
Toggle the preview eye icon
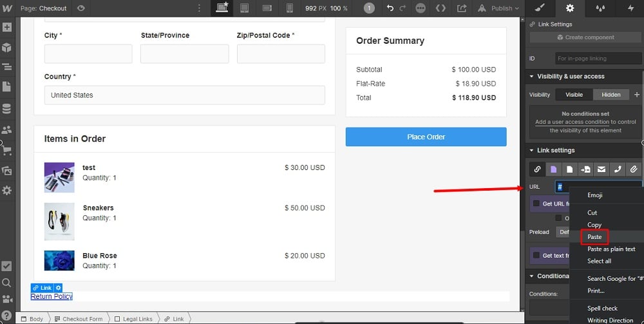click(81, 8)
